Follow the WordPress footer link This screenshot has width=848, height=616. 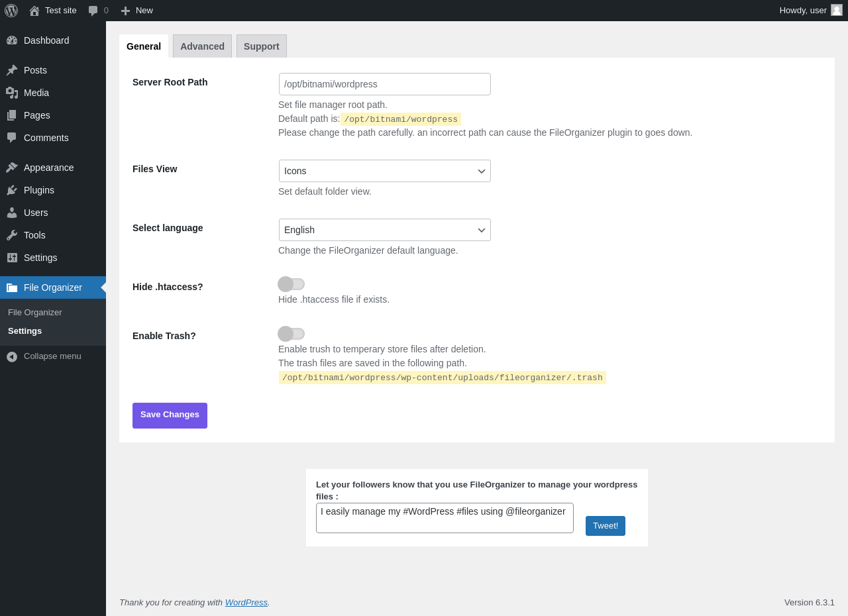(x=246, y=603)
